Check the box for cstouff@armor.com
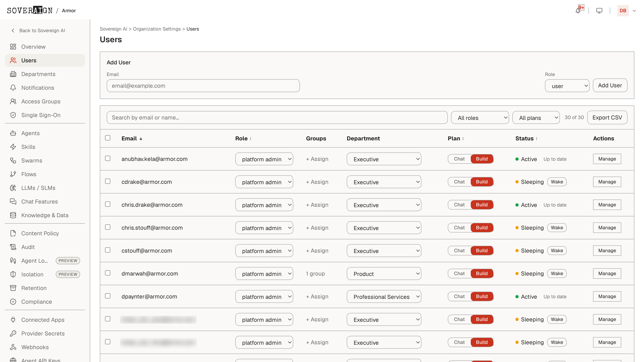Image resolution: width=644 pixels, height=362 pixels. [108, 250]
